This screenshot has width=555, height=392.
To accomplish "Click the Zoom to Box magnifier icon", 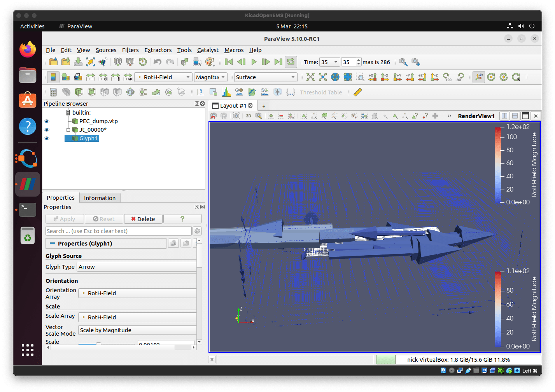I will click(x=360, y=77).
